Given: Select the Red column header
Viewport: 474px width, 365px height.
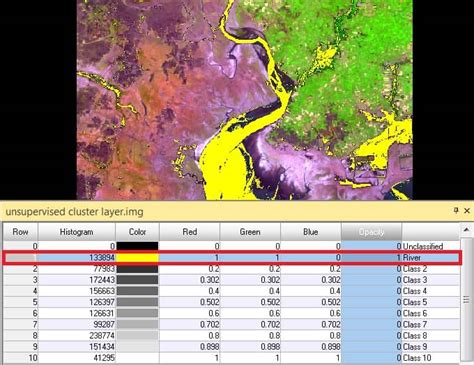Looking at the screenshot, I should pos(190,232).
